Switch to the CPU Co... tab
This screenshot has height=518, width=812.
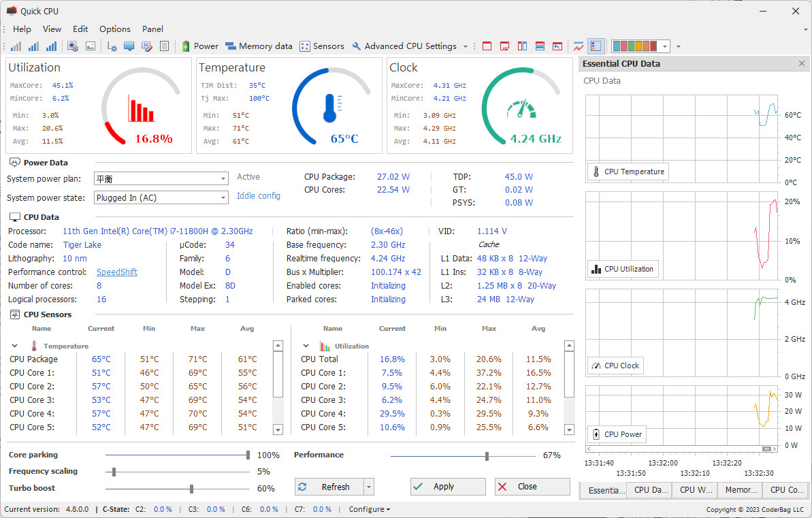pyautogui.click(x=786, y=489)
